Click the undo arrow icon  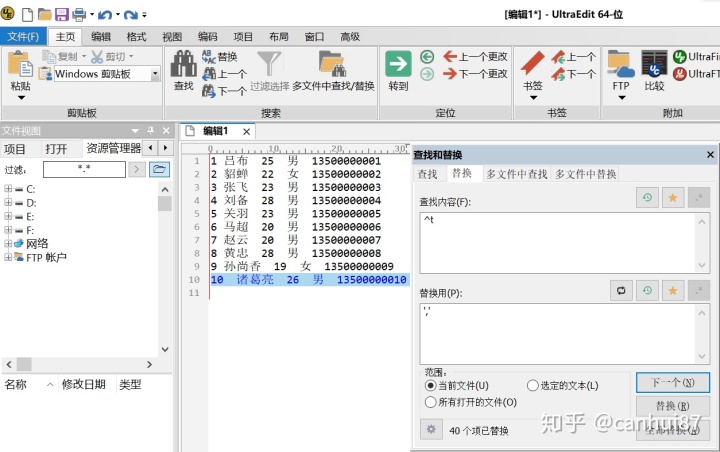(x=105, y=15)
